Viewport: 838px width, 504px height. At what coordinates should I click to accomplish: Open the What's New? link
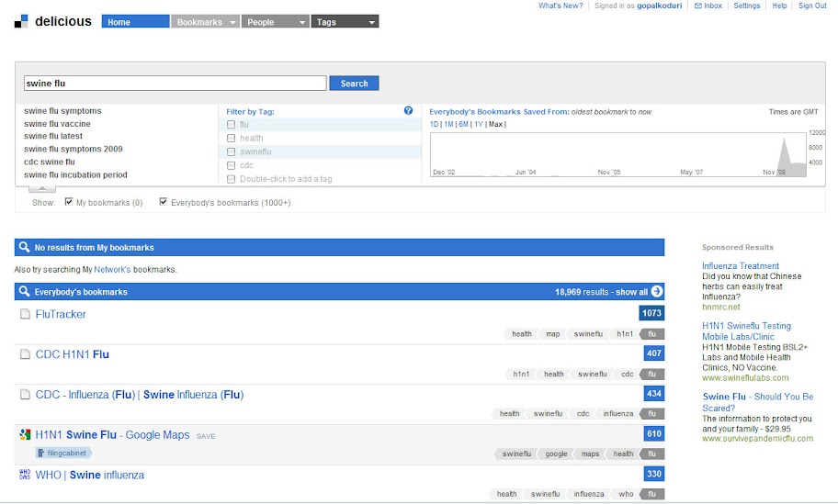click(561, 6)
